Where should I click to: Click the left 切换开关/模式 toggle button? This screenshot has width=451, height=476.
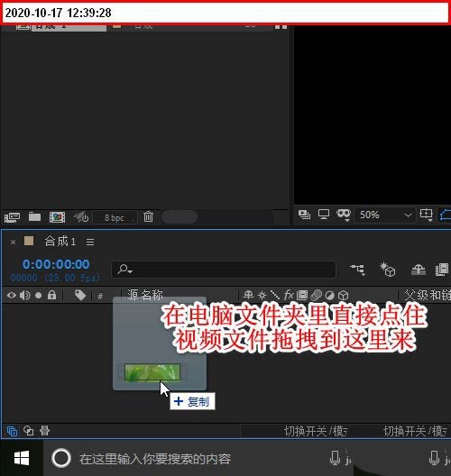click(316, 431)
